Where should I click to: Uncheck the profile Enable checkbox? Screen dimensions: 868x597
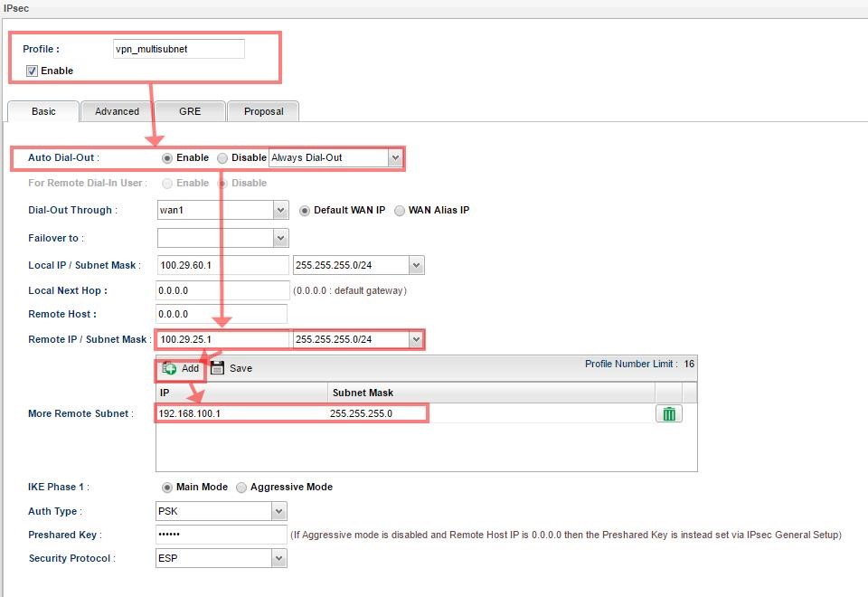[33, 71]
